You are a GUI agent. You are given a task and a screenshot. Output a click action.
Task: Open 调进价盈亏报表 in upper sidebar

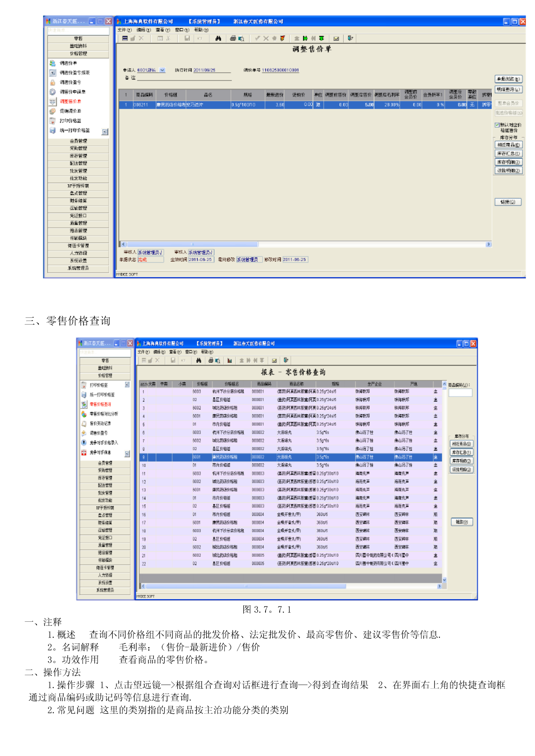tap(75, 73)
